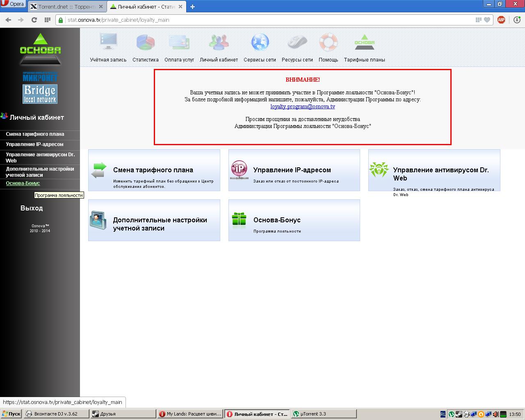Screen dimensions: 525x420
Task: Click the Помощь lifebuoy icon
Action: (328, 42)
